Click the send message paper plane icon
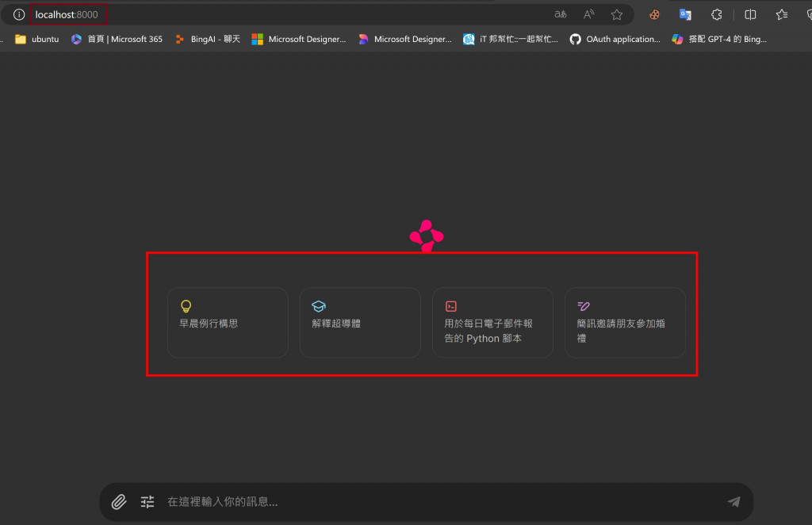This screenshot has height=525, width=812. tap(733, 502)
